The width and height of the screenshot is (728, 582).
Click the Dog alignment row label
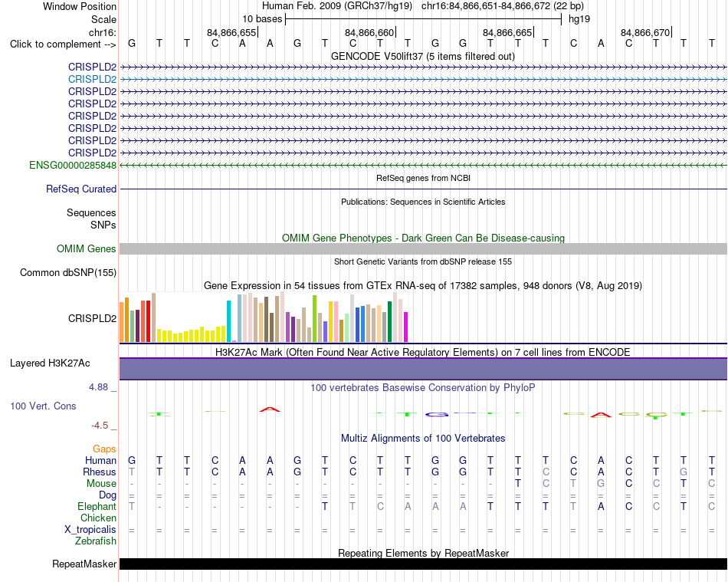(107, 495)
